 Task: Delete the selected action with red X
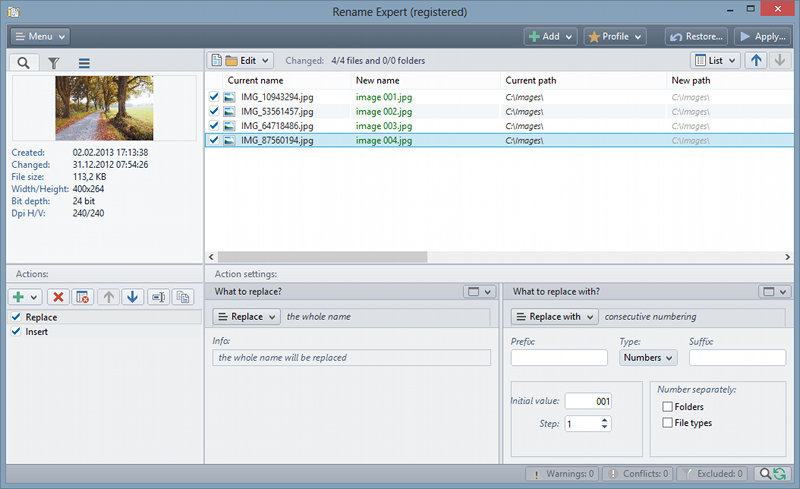pos(58,297)
